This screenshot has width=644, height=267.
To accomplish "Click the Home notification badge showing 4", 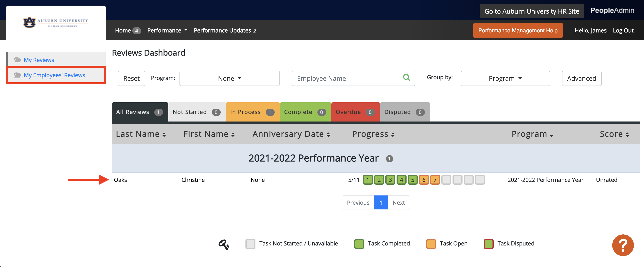I will tap(137, 31).
